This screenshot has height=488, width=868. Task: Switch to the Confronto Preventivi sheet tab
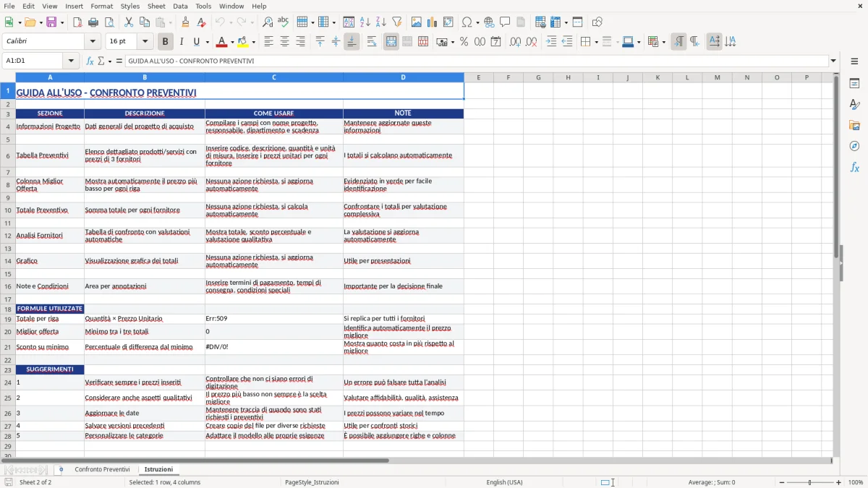[x=102, y=468]
